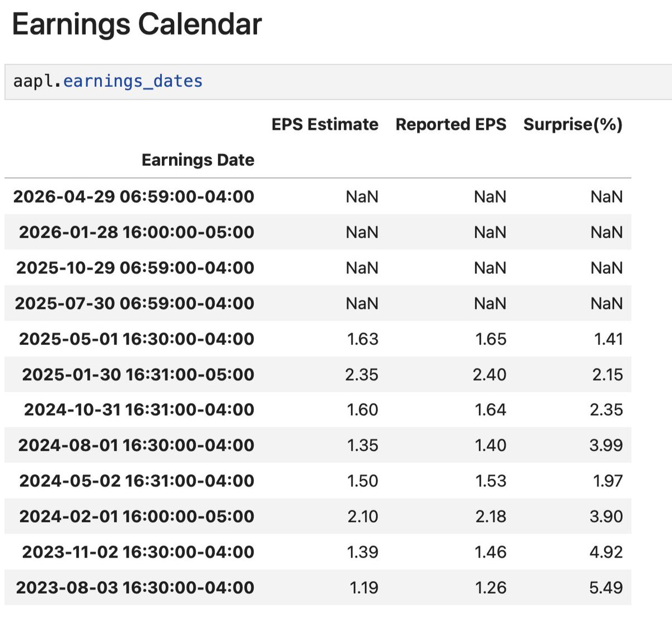
Task: Click EPS estimate value 1.63
Action: (x=363, y=339)
